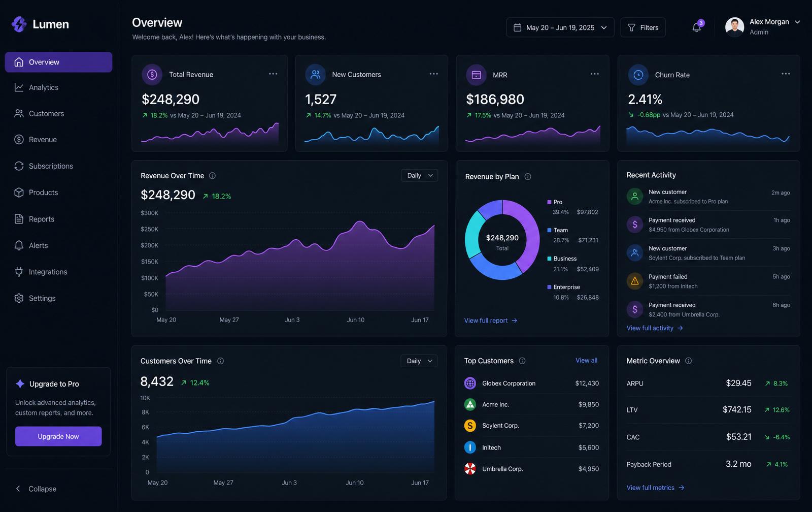
Task: Click the CAC $53.21 metric row
Action: (x=708, y=437)
